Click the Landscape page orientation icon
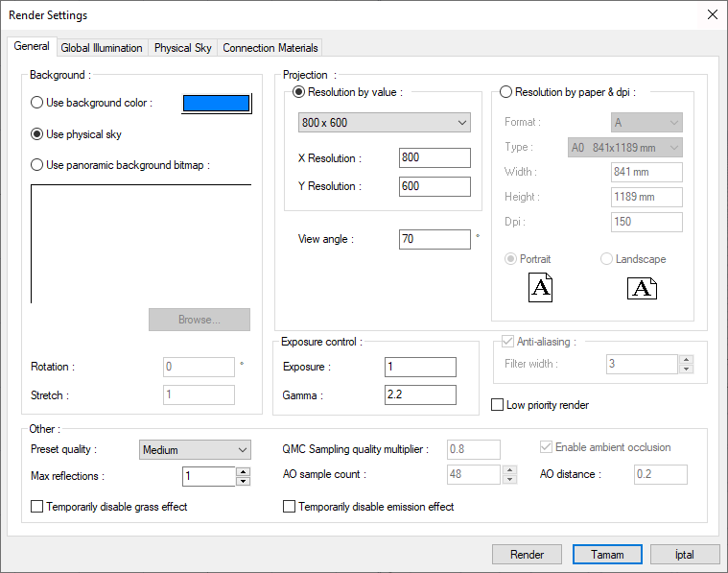The width and height of the screenshot is (728, 573). [642, 288]
